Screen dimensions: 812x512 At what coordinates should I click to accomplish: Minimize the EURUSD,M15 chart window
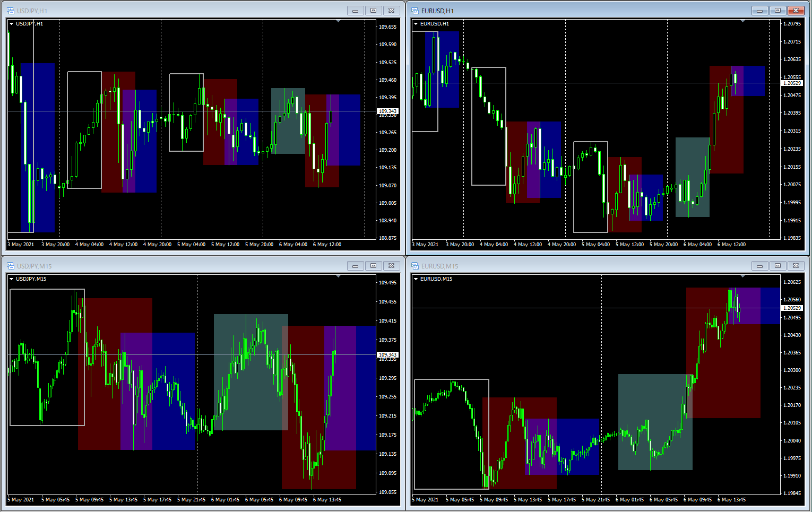tap(759, 266)
